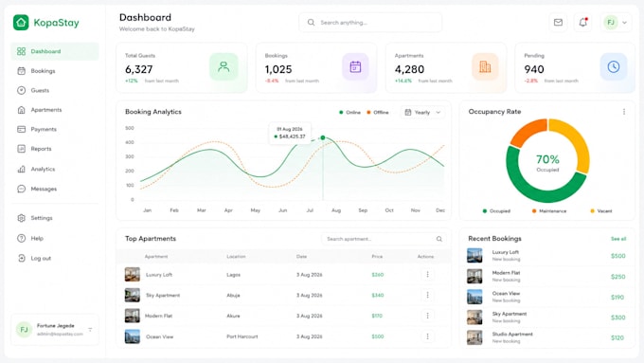
Task: Toggle Occupied legend in Occupancy Rate
Action: [496, 211]
